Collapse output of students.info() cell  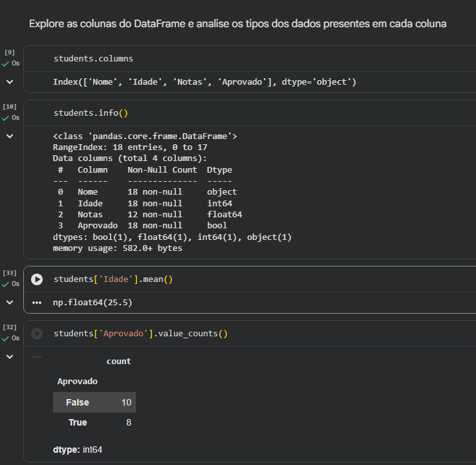tap(10, 136)
